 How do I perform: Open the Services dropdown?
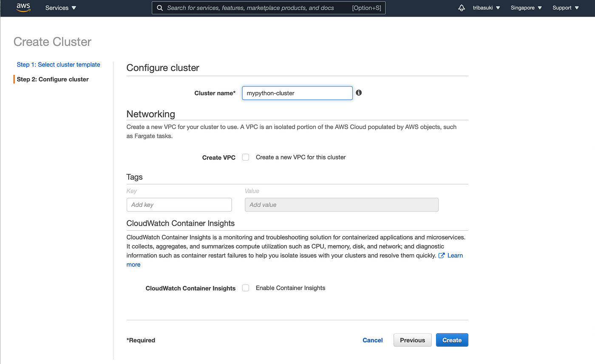(x=60, y=8)
